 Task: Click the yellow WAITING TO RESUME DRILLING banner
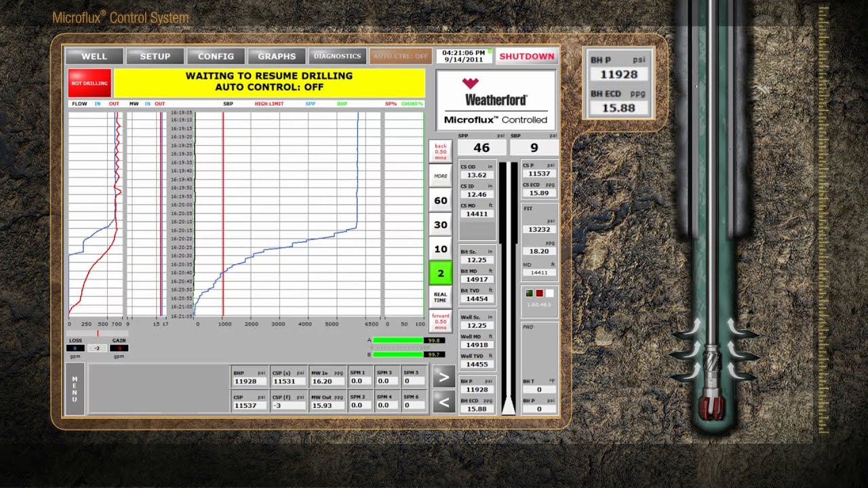[x=269, y=82]
